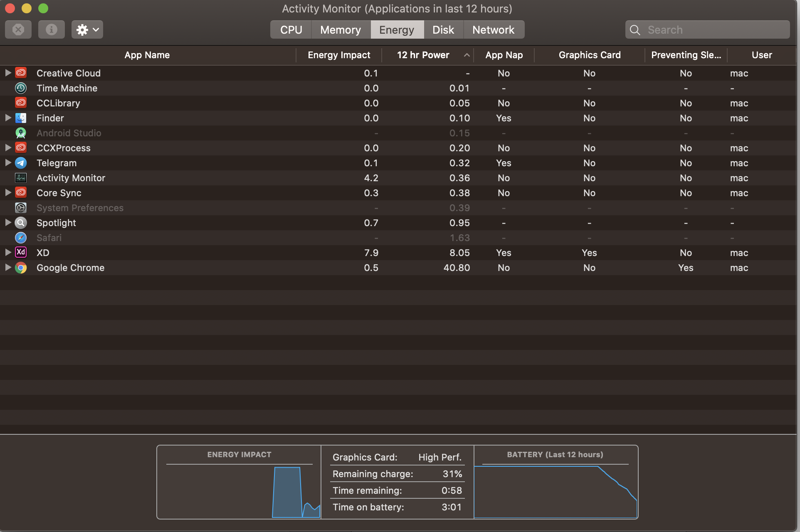Open the Network tab
The image size is (800, 532).
coord(493,30)
